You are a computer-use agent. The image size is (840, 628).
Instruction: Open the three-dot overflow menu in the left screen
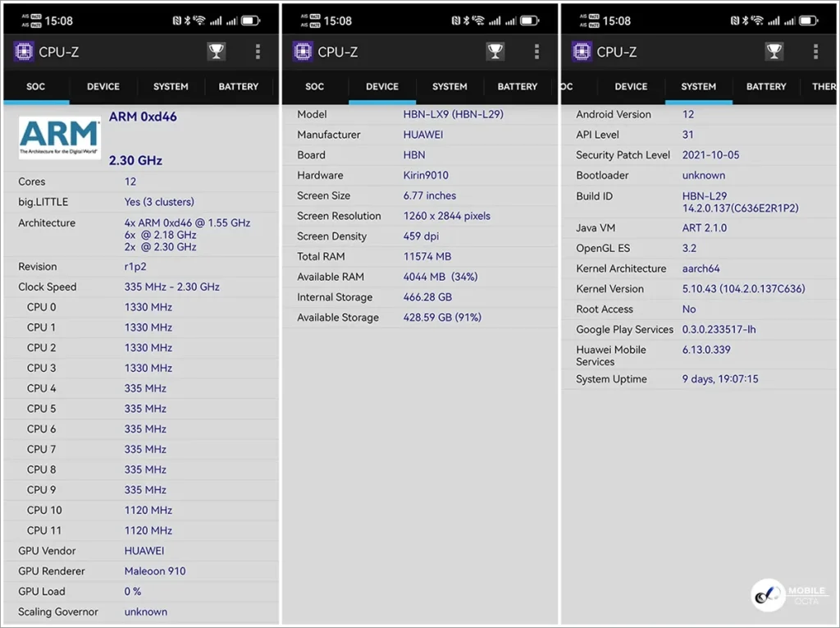(x=258, y=52)
